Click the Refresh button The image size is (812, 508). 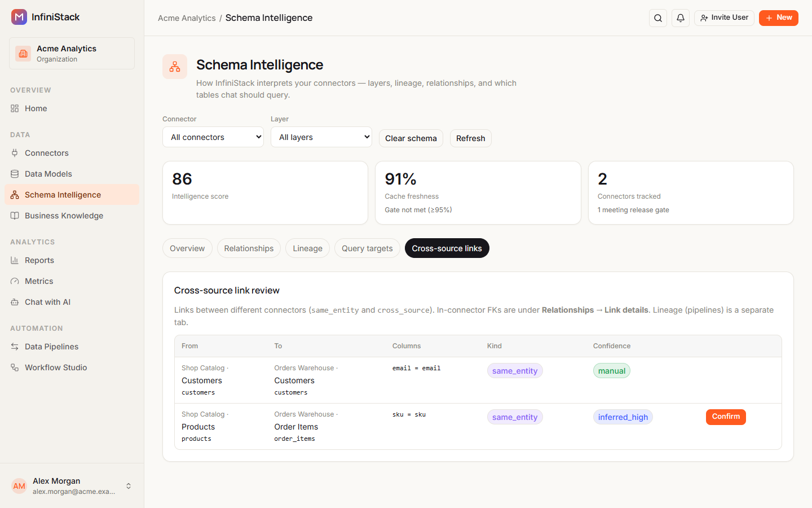471,138
